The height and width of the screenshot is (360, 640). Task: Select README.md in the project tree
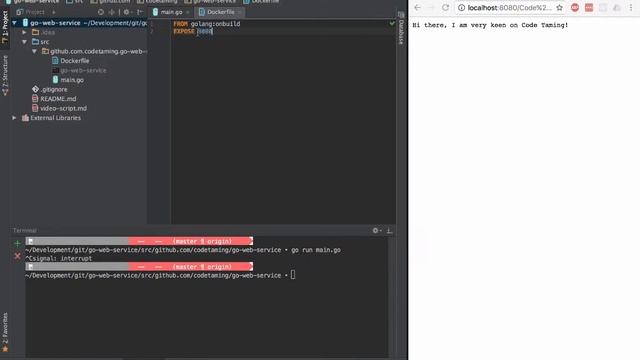tap(58, 99)
